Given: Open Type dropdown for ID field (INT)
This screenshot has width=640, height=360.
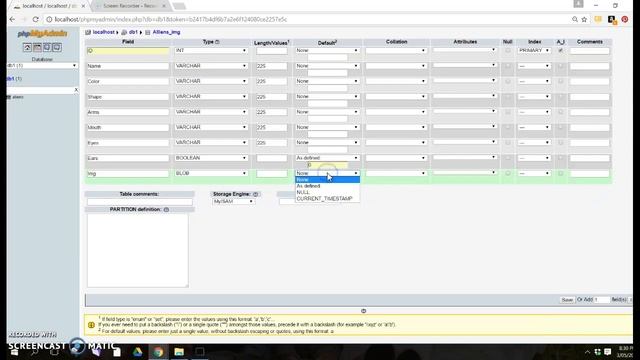Looking at the screenshot, I should click(211, 51).
